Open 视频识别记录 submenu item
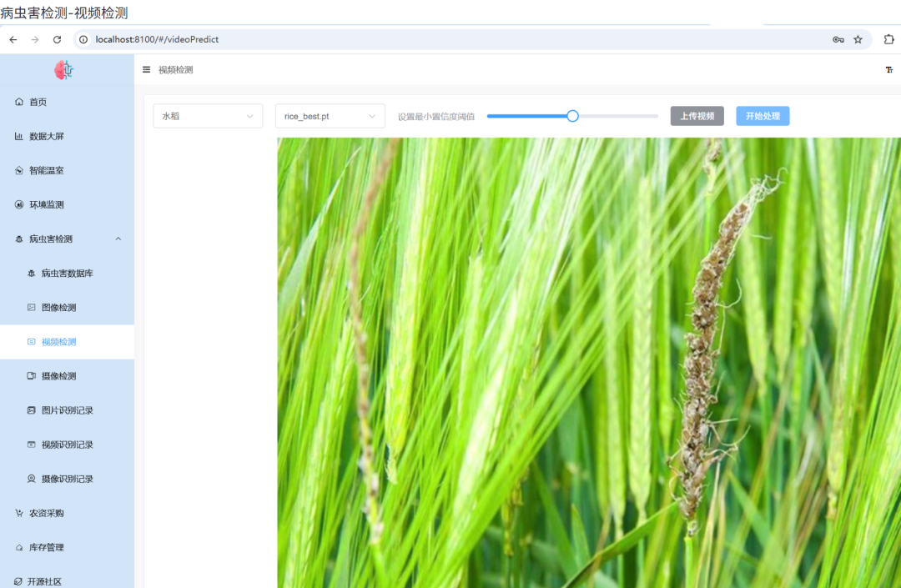Viewport: 901px width, 588px height. point(68,445)
